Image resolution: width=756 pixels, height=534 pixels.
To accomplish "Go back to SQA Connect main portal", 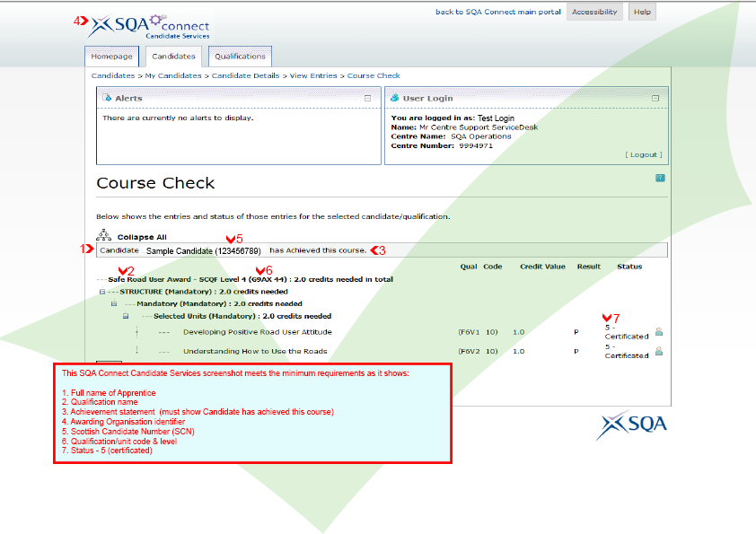I will [497, 12].
